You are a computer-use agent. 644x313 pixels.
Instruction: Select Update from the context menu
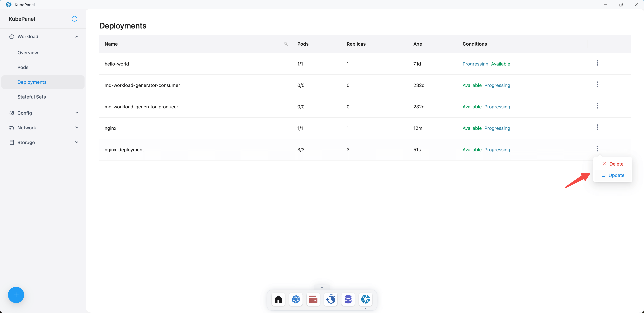tap(613, 175)
